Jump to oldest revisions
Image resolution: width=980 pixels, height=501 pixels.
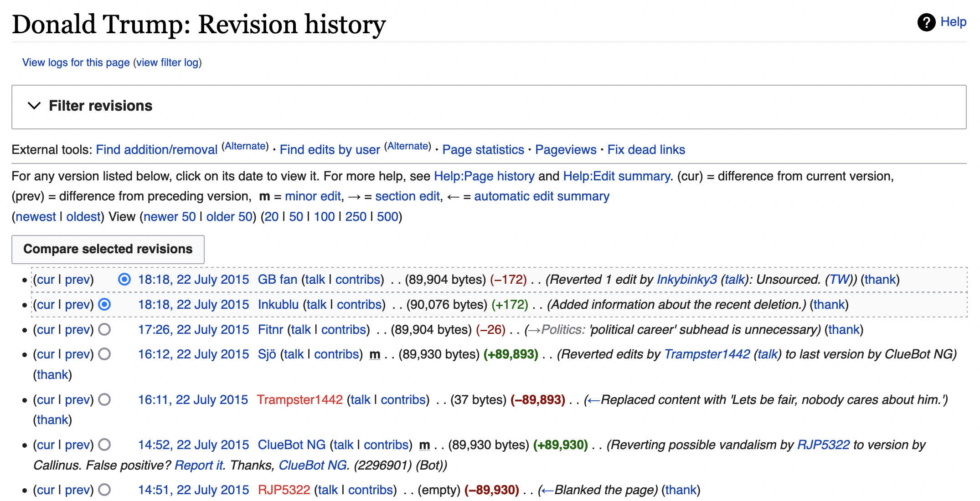[x=83, y=217]
